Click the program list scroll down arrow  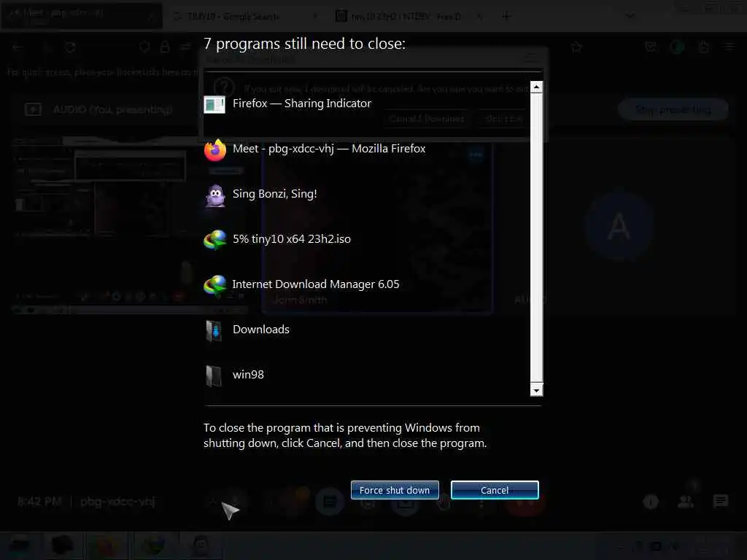tap(536, 391)
